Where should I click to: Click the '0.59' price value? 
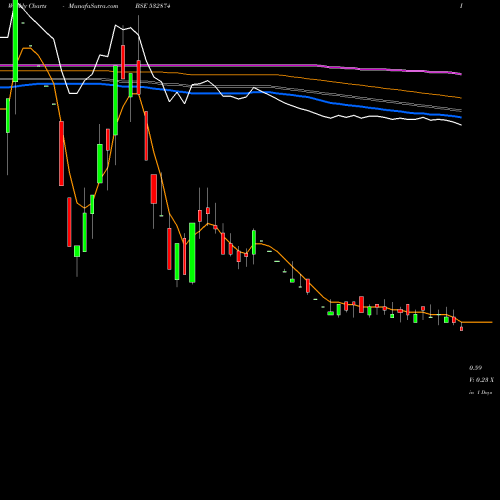coord(475,368)
